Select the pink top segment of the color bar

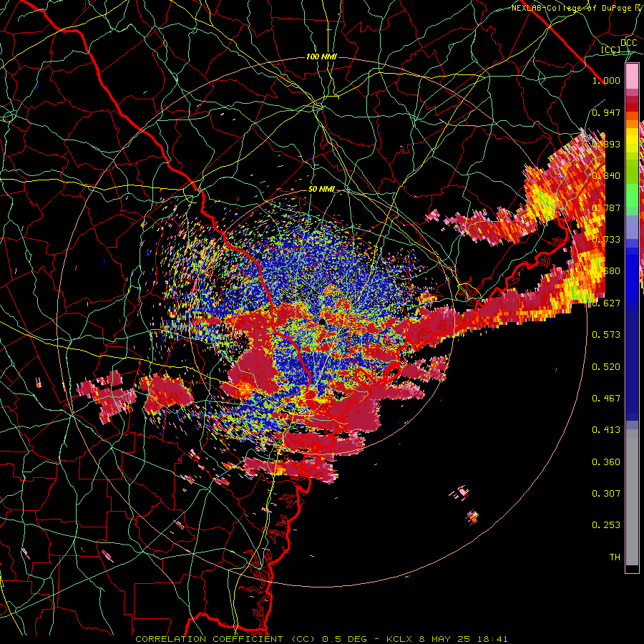click(x=632, y=77)
